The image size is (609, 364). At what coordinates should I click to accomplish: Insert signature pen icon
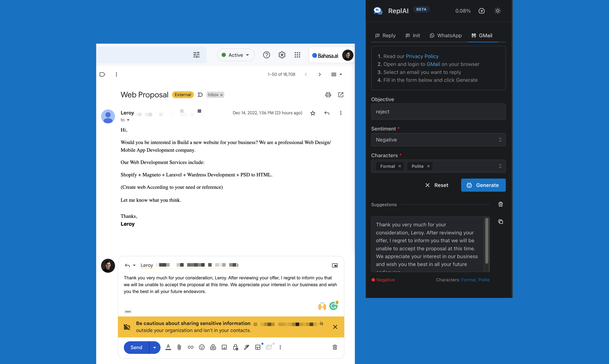coord(247,347)
